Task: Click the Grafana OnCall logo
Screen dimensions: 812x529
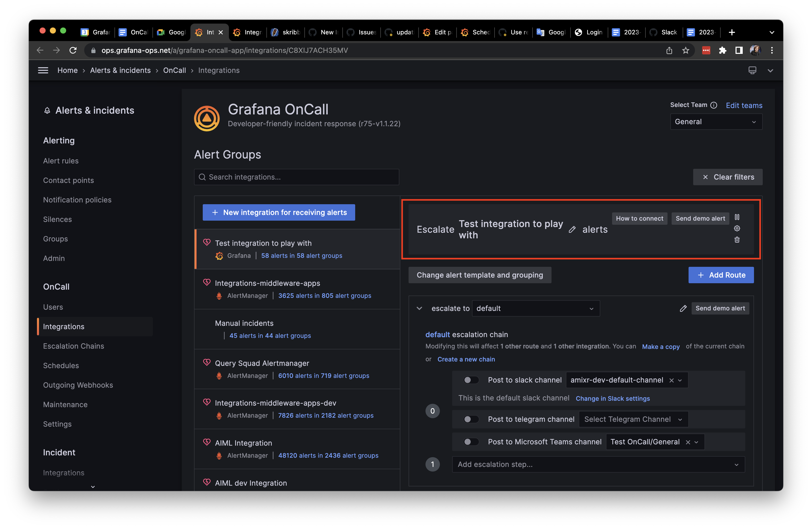Action: coord(206,118)
